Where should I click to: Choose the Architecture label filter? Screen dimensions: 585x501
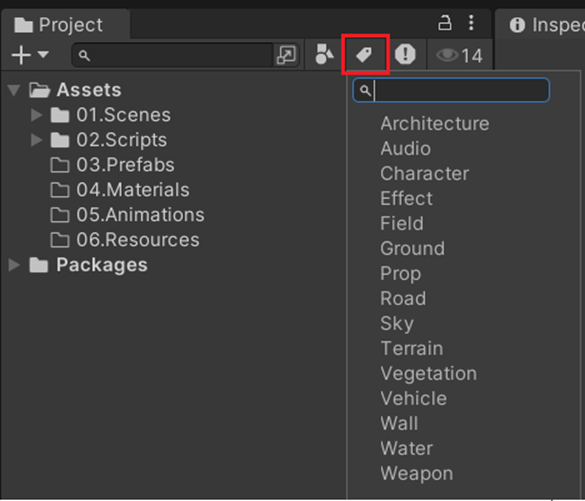pos(435,123)
